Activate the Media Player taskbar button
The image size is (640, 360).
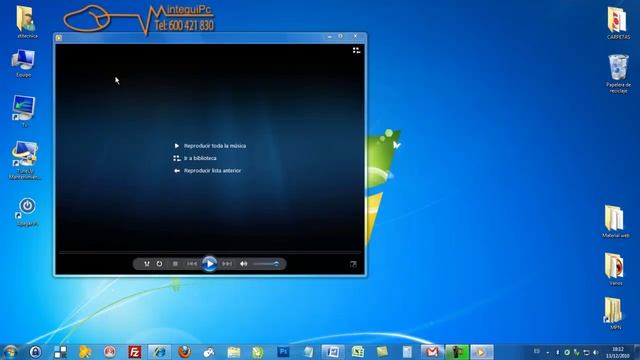482,352
